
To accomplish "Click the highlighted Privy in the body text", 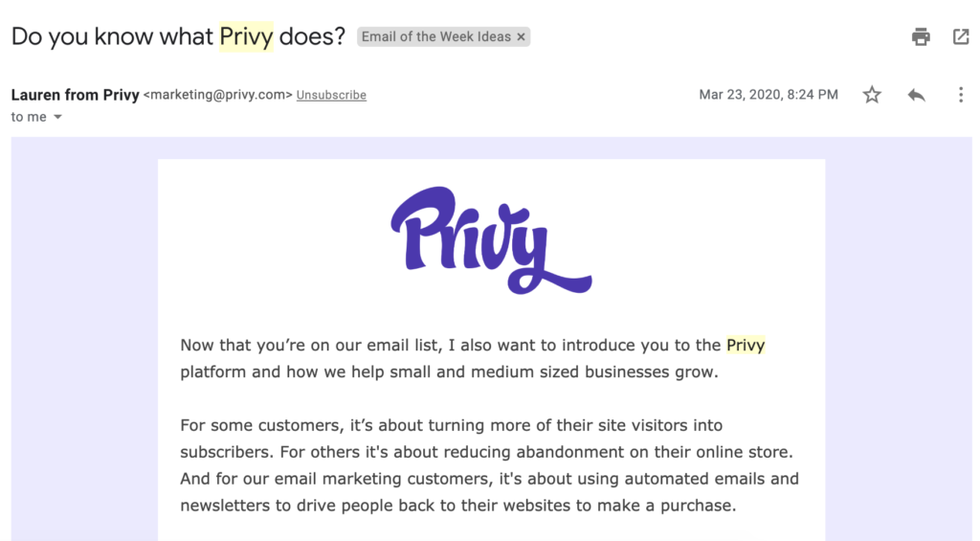I will [746, 346].
